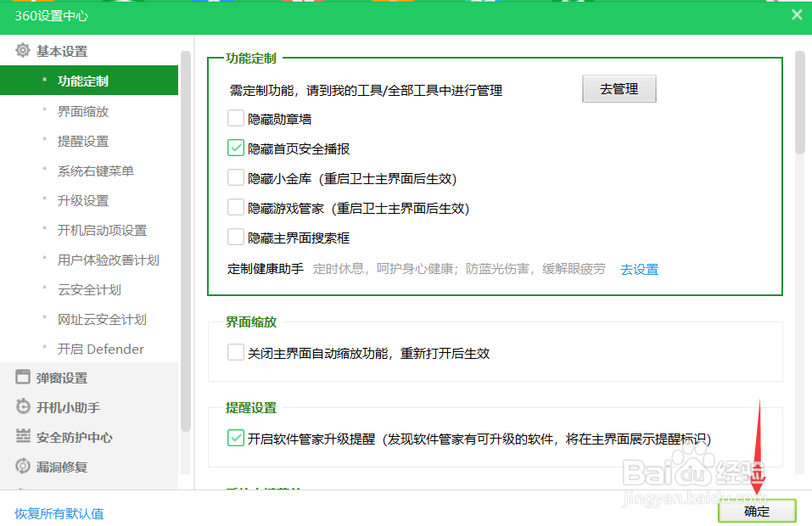Click the 确定 button
Screen dimensions: 812x526
[x=757, y=511]
